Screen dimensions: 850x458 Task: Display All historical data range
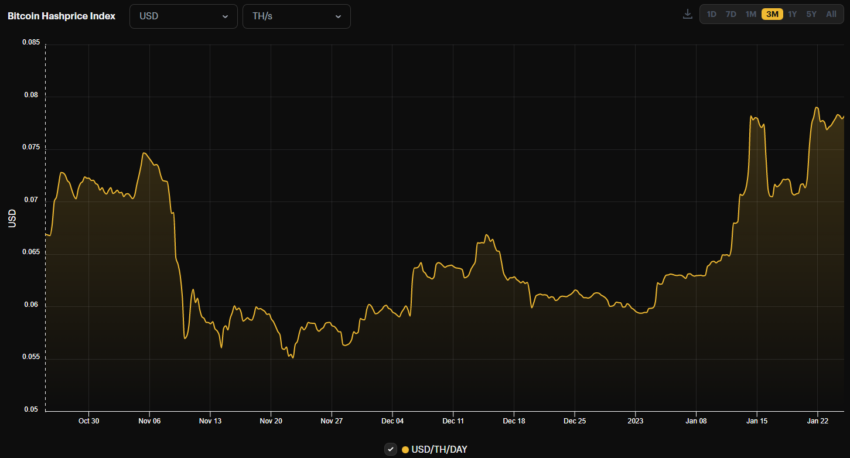[831, 14]
